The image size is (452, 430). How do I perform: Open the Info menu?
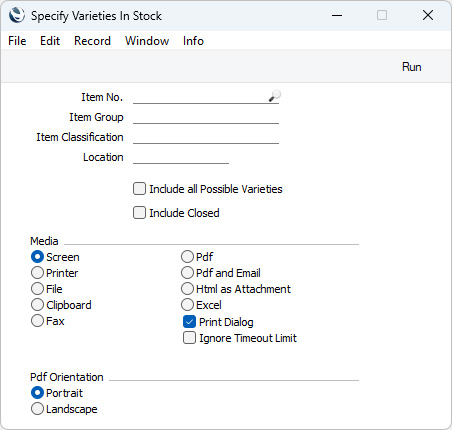point(193,41)
